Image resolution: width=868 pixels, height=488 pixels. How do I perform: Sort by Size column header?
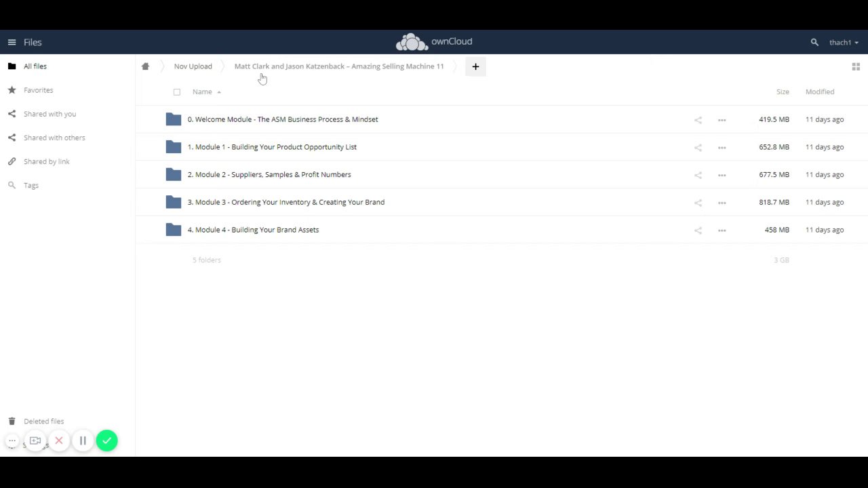coord(783,91)
